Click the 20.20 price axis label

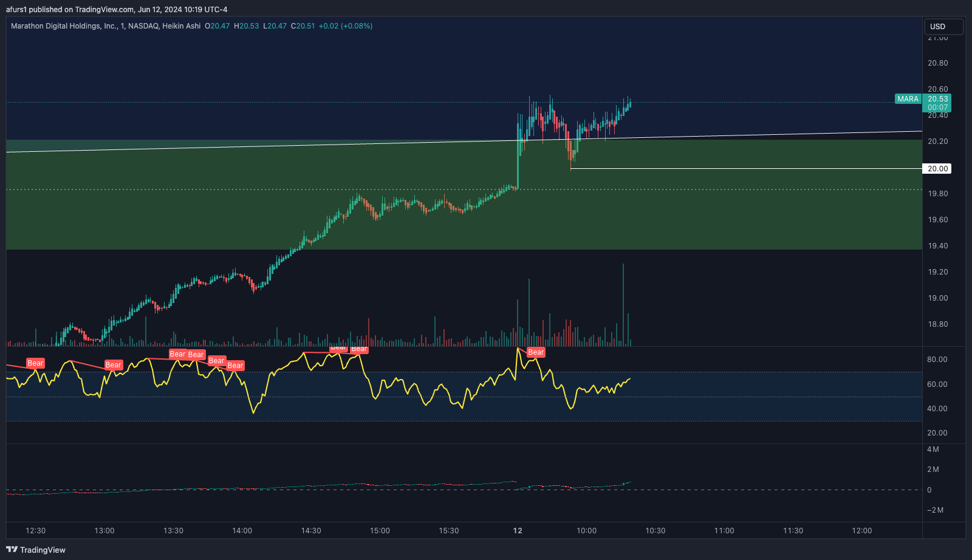[x=937, y=142]
